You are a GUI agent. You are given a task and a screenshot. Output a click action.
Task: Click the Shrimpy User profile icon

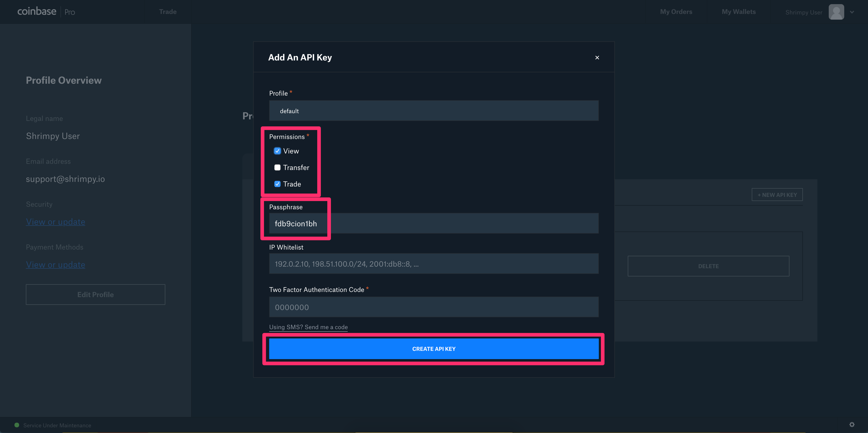835,11
